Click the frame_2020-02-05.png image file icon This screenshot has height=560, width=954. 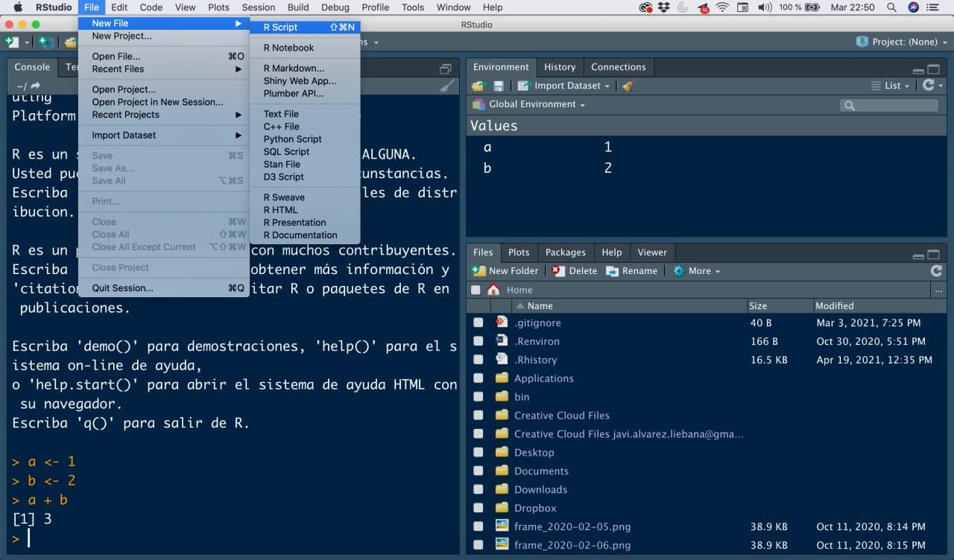point(502,526)
